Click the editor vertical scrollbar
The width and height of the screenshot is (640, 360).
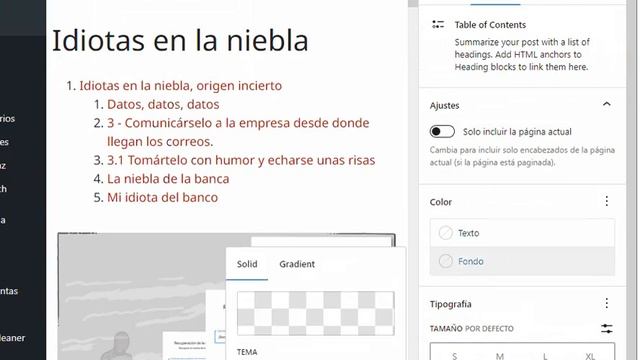(x=413, y=180)
